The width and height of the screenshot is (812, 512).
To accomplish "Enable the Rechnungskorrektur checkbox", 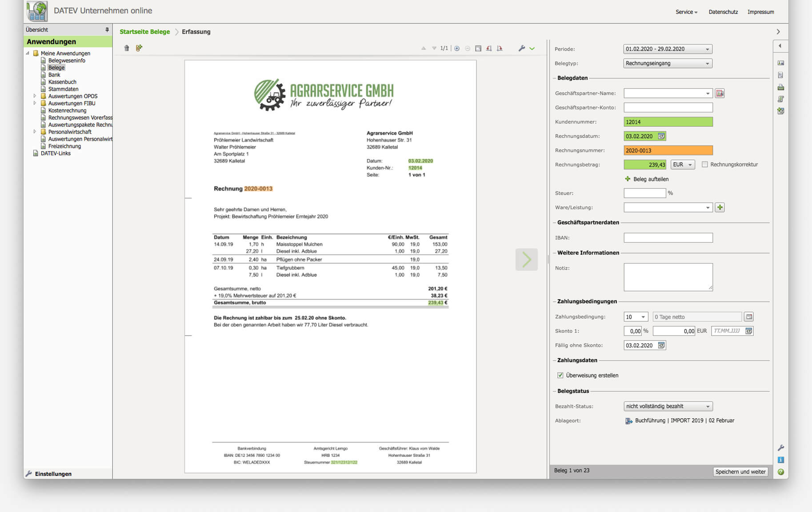I will [x=705, y=164].
